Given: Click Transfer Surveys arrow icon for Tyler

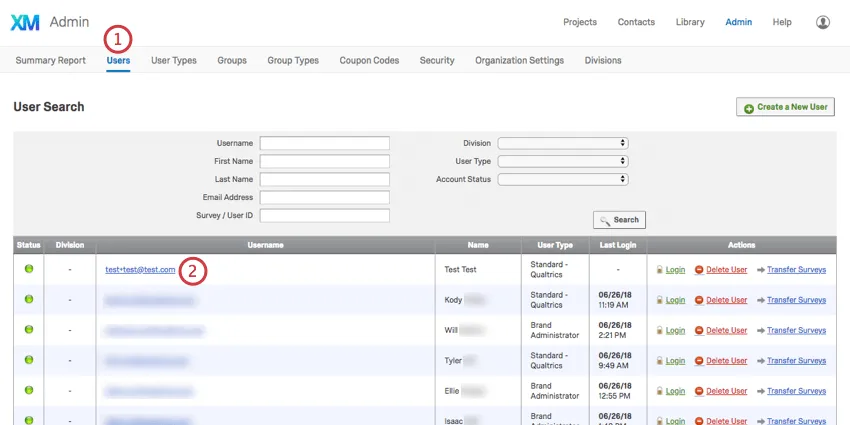Looking at the screenshot, I should point(761,360).
